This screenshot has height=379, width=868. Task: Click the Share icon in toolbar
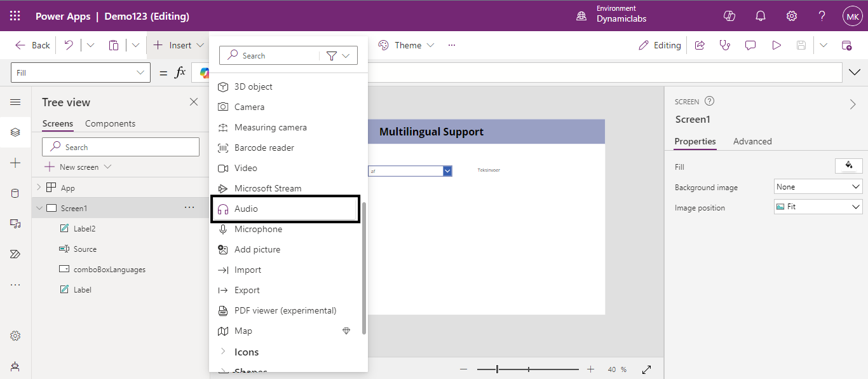tap(700, 45)
